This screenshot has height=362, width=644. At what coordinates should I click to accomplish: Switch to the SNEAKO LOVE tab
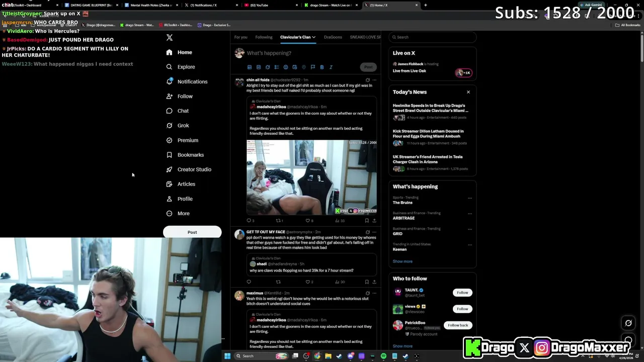pyautogui.click(x=365, y=37)
